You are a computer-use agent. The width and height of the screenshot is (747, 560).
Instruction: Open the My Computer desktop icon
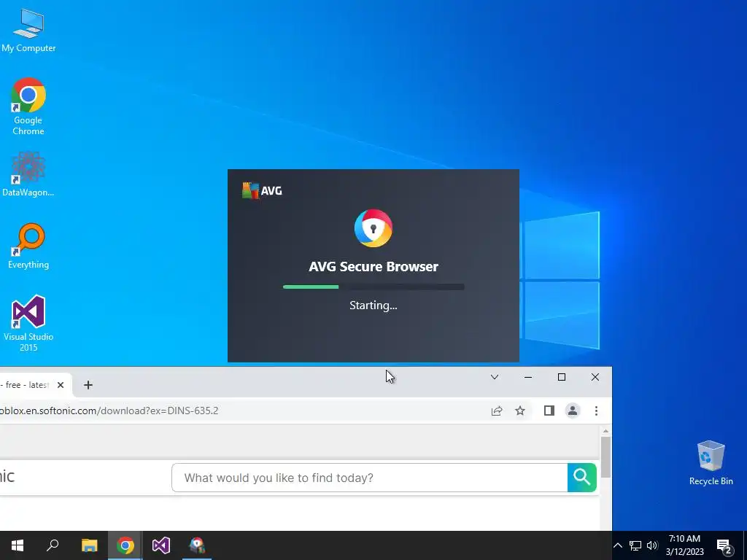coord(28,30)
